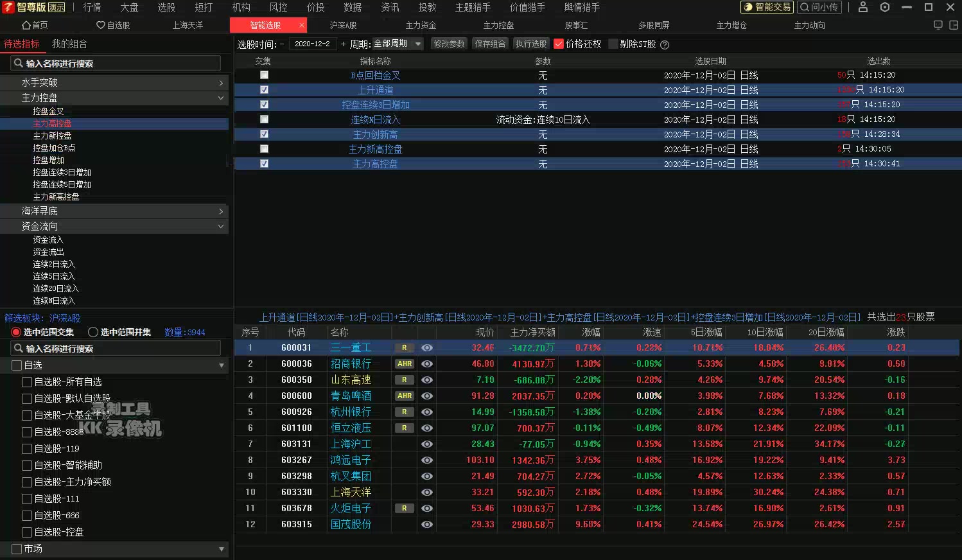The image size is (962, 560).
Task: Decrease stock-pick date with minus button
Action: (282, 44)
